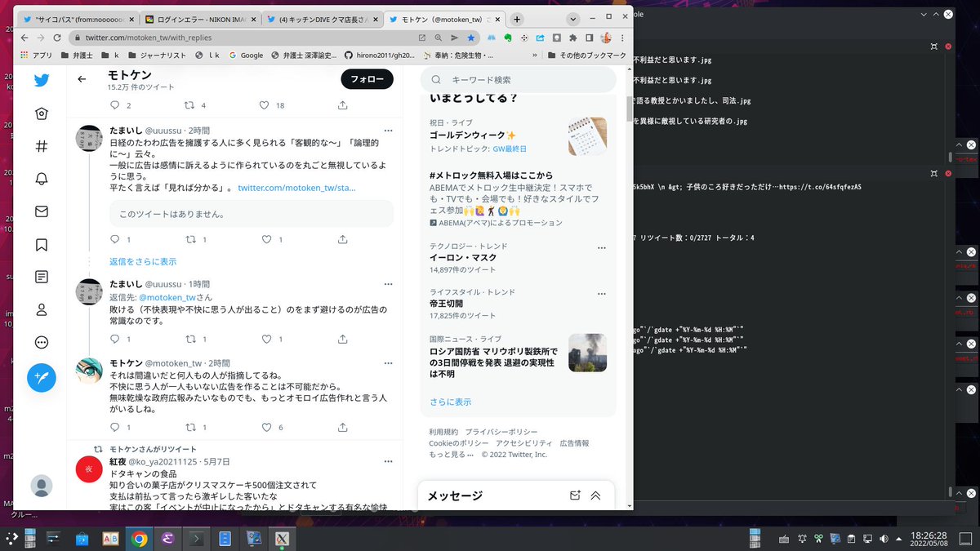Image resolution: width=980 pixels, height=551 pixels.
Task: Open Notifications bell icon in Twitter sidebar
Action: point(41,179)
